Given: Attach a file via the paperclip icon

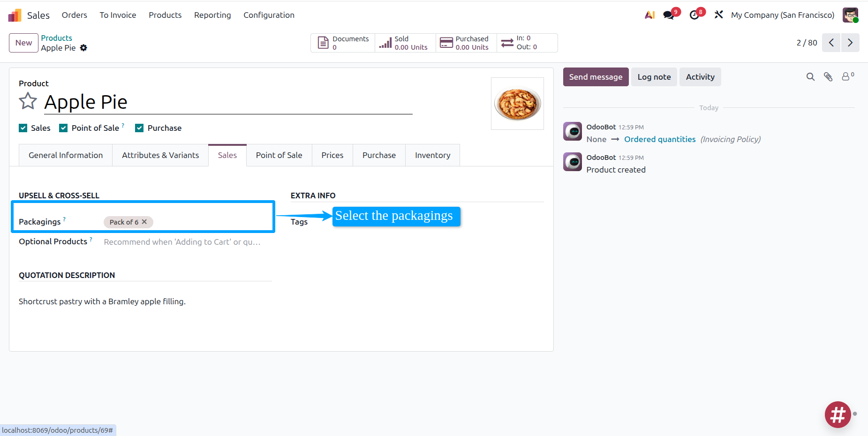Looking at the screenshot, I should pos(828,76).
